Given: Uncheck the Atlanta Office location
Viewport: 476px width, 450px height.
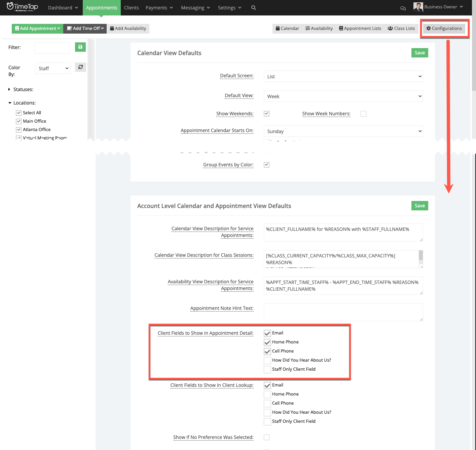Looking at the screenshot, I should pos(19,129).
